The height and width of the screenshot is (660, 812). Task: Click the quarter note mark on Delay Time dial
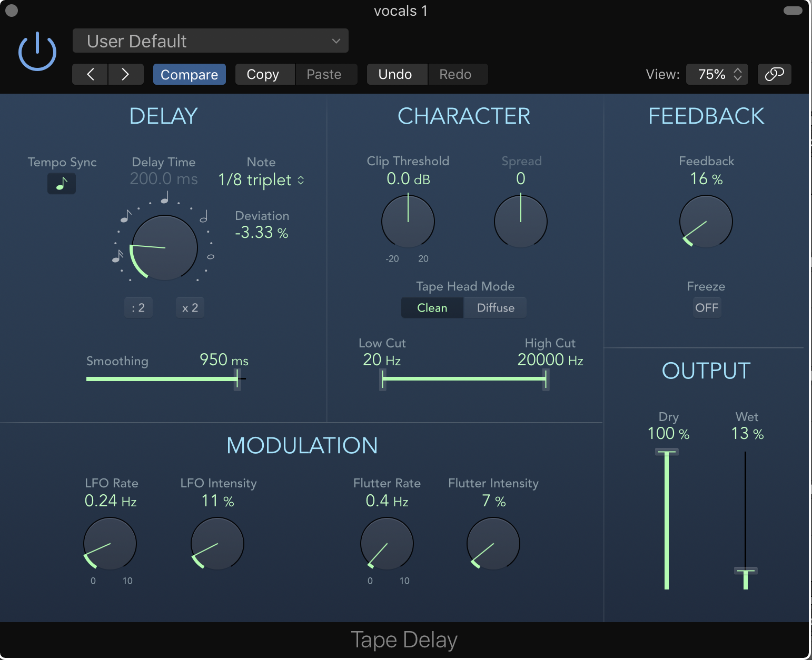pyautogui.click(x=165, y=198)
